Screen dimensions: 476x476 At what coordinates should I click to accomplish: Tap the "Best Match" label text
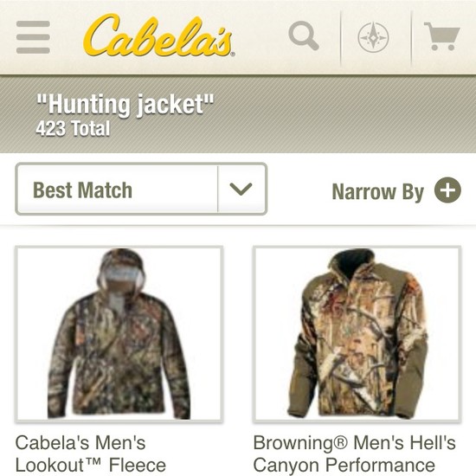(x=82, y=190)
